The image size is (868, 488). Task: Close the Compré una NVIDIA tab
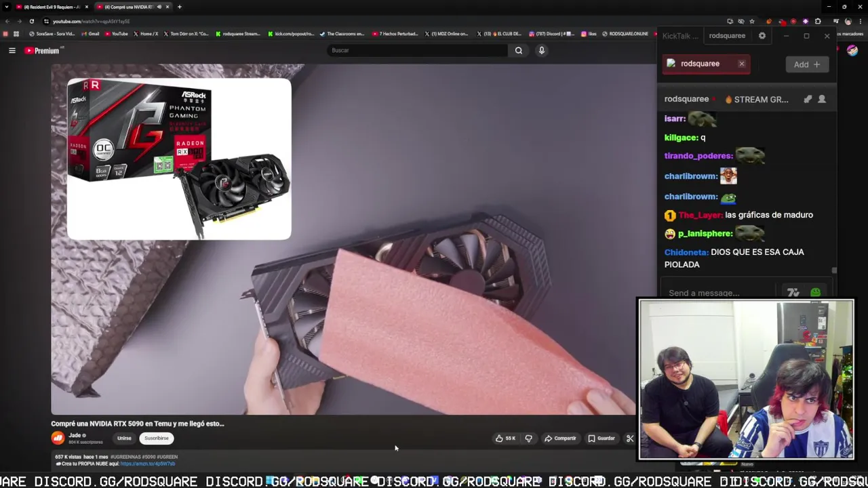167,7
